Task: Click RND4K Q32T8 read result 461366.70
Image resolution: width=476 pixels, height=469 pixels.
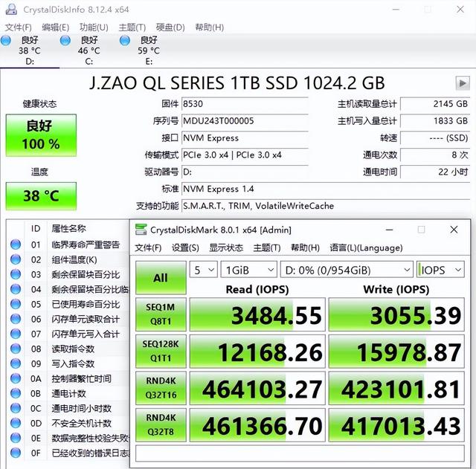Action: (257, 424)
